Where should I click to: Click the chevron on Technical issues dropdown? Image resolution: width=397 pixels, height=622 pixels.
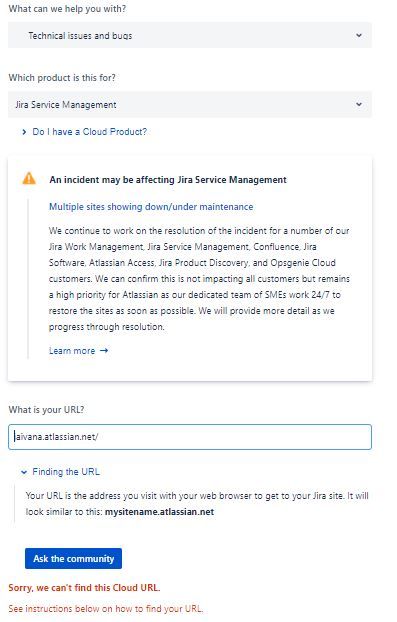click(x=359, y=35)
